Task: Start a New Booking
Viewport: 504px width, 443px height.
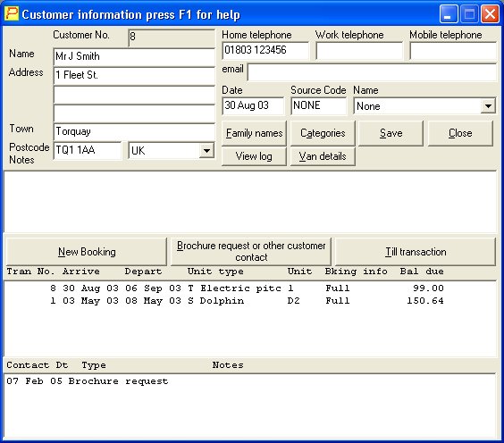Action: click(87, 252)
